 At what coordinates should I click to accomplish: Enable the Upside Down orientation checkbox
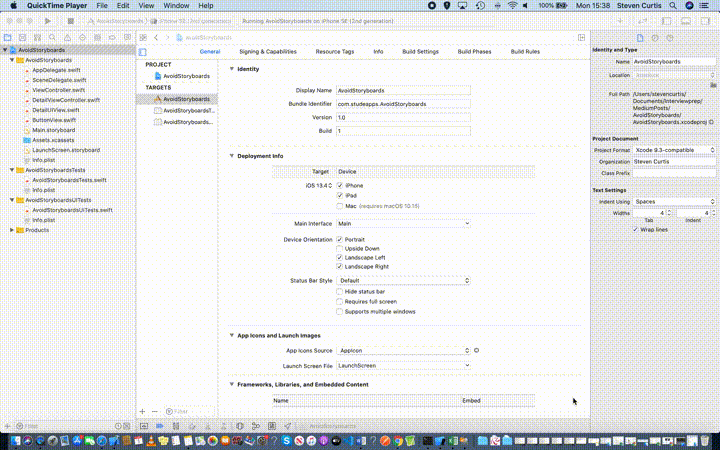(x=340, y=248)
